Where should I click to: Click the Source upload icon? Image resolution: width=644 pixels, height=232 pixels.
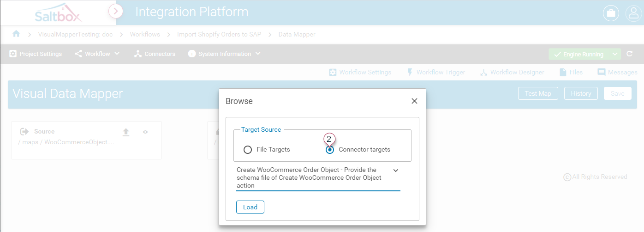pos(126,132)
